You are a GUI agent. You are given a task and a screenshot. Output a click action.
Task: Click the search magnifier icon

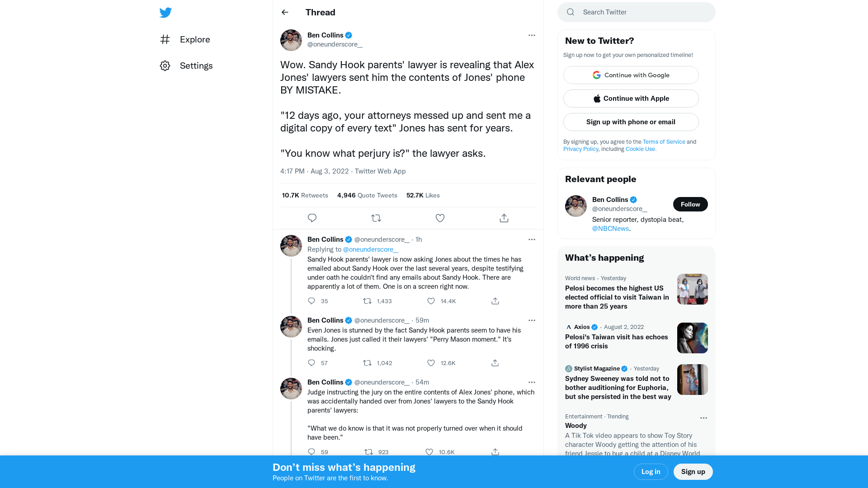click(571, 12)
